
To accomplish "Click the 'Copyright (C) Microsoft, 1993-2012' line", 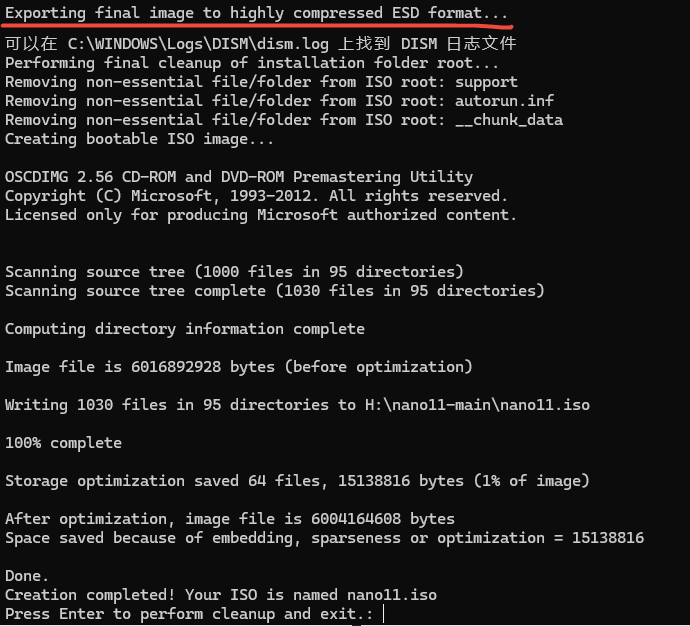I will [x=256, y=196].
